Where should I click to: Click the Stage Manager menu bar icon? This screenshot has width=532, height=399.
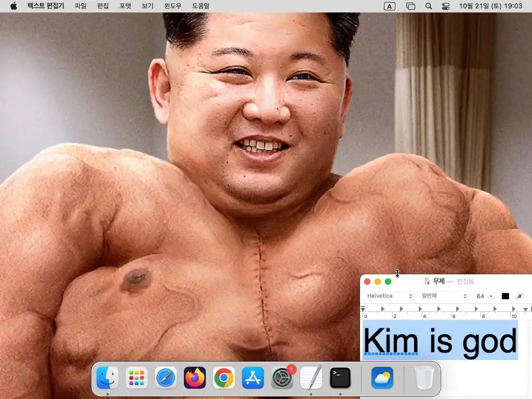(410, 6)
